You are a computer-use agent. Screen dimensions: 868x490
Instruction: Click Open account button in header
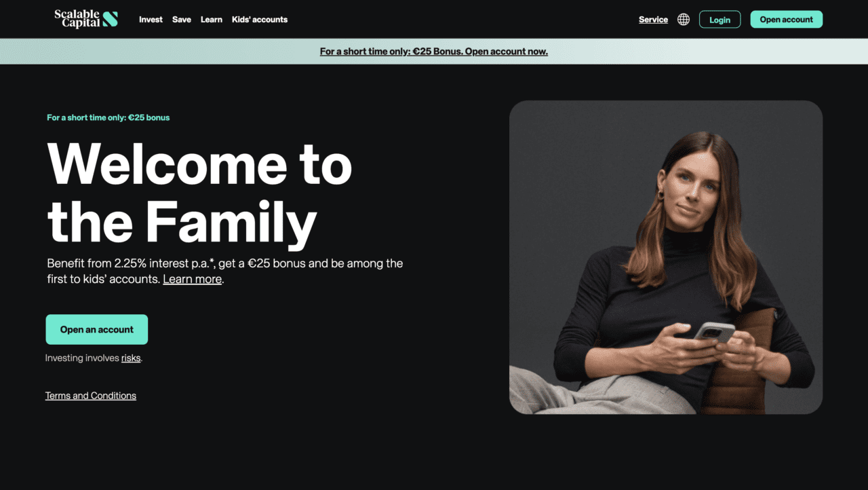point(786,20)
